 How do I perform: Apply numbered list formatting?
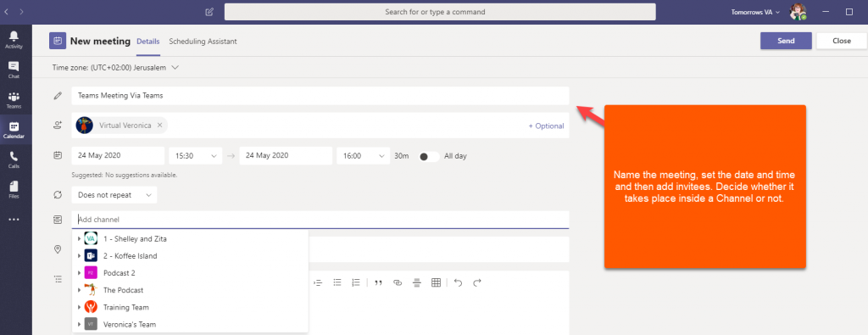(356, 283)
